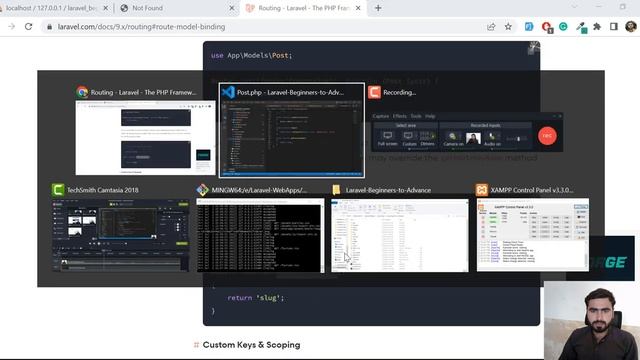Share this page using the share icon
The height and width of the screenshot is (360, 640).
pos(491,27)
